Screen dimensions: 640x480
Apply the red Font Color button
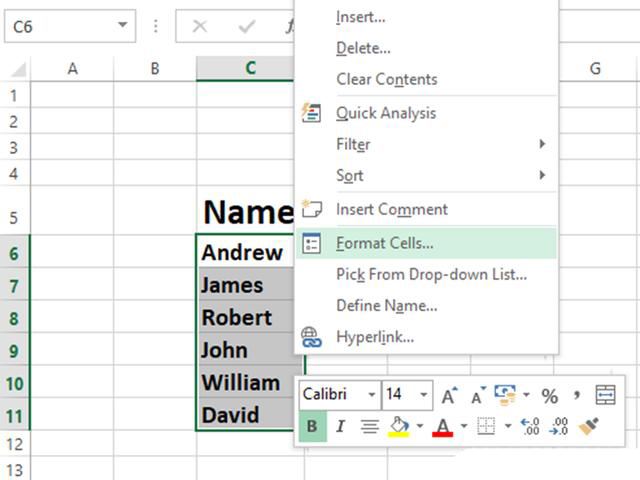click(x=442, y=427)
